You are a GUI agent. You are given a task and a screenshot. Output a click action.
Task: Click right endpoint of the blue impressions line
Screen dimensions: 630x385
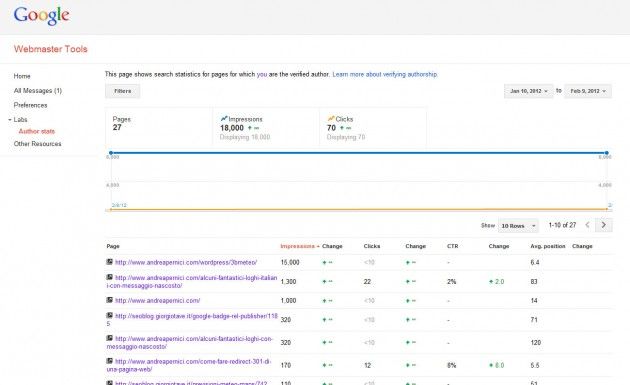(607, 153)
